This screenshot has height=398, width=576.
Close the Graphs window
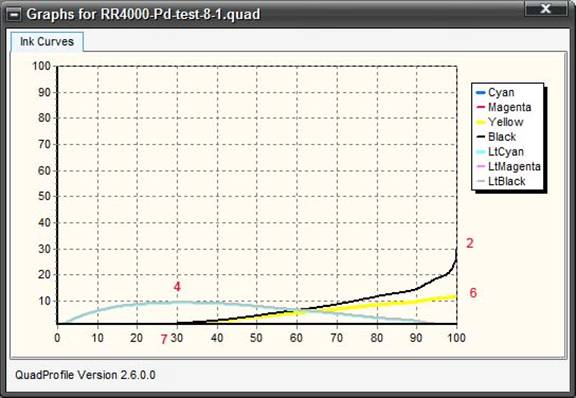(x=545, y=8)
